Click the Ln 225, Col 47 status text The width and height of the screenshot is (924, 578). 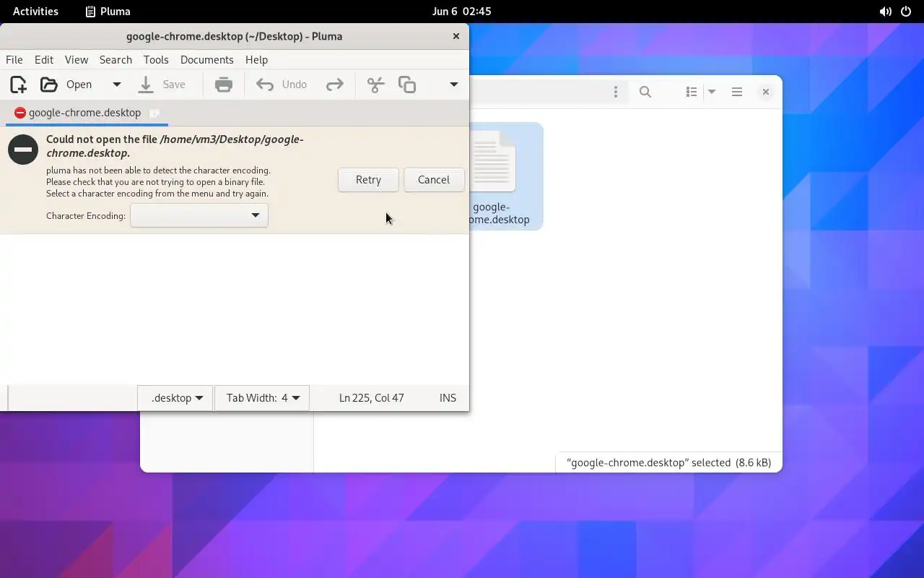[371, 398]
